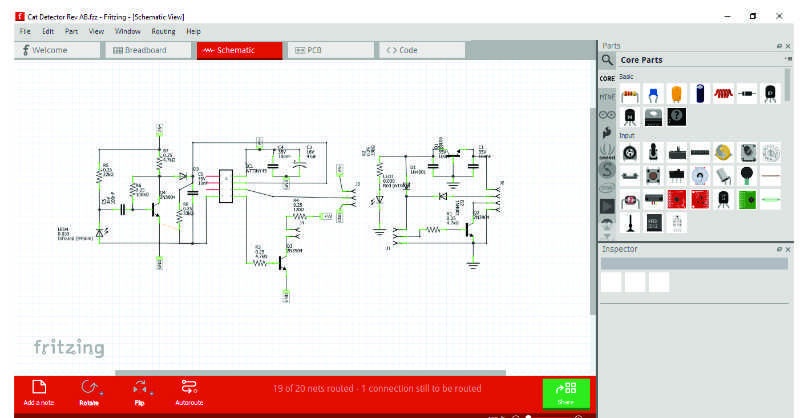Pick the slide switch part in Input
This screenshot has width=800, height=418.
(677, 176)
